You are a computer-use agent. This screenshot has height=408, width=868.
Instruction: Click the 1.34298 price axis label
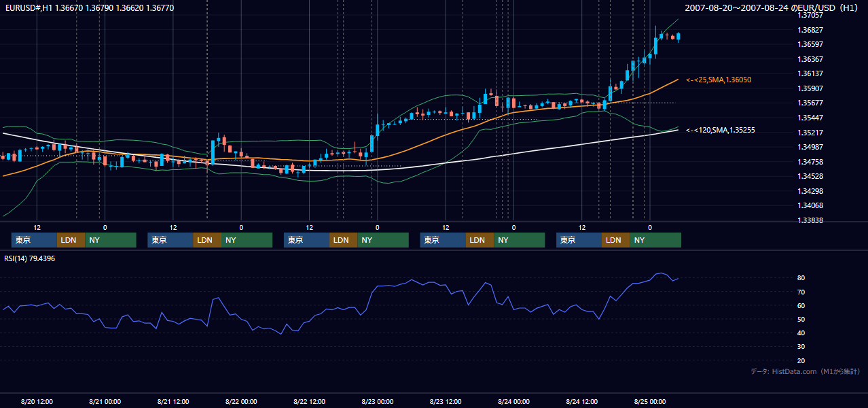pos(810,191)
